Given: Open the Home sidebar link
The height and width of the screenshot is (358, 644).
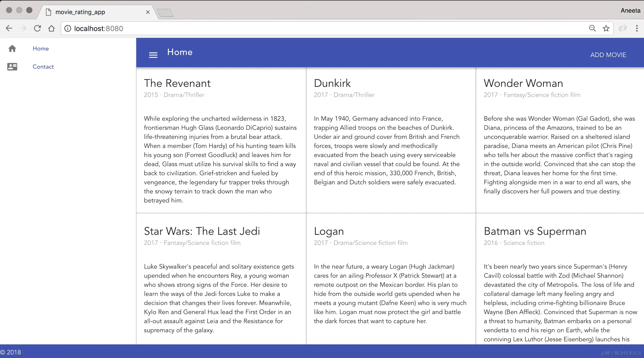Looking at the screenshot, I should coord(41,48).
